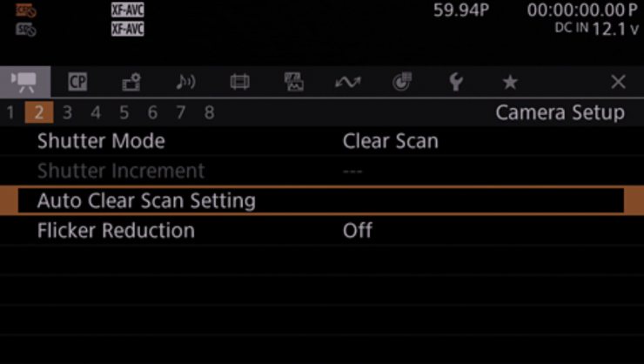Screen dimensions: 644x364
Task: Open the Custom Picture (CP) menu icon
Action: (77, 82)
